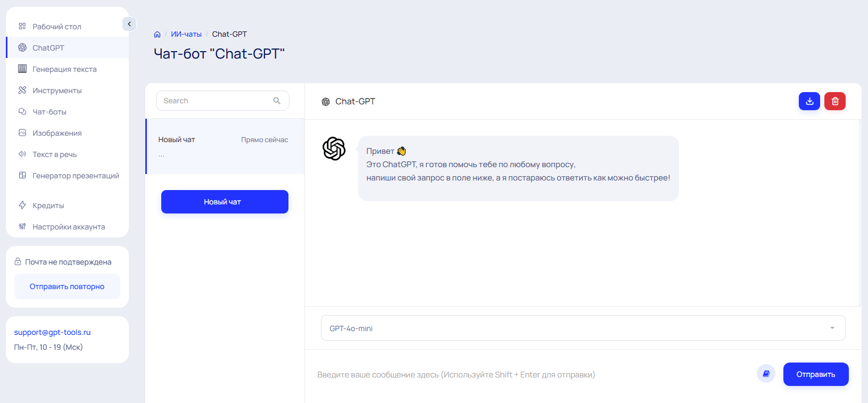Click the search magnifier icon

pyautogui.click(x=277, y=101)
